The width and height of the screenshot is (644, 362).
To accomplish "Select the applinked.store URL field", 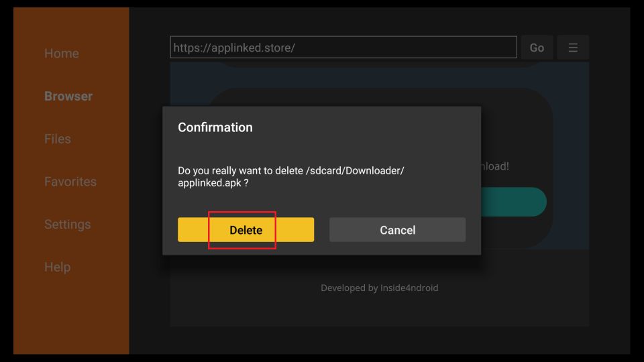I will coord(343,47).
